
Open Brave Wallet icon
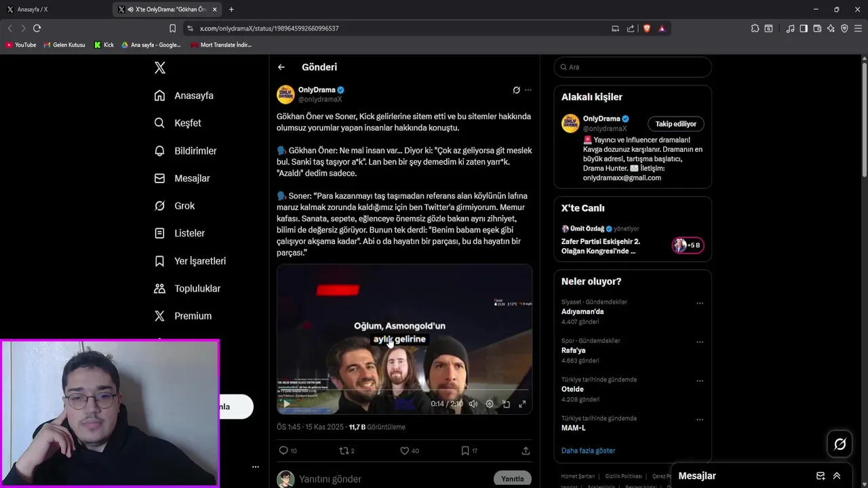[817, 28]
